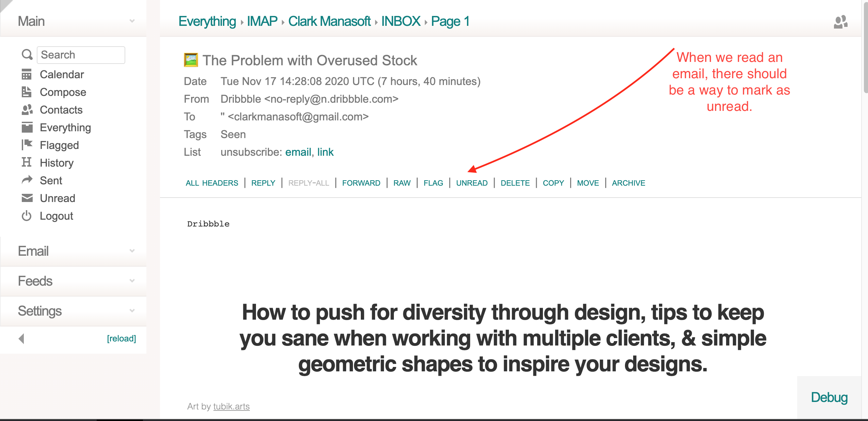
Task: Open Contacts using the people icon
Action: click(x=27, y=110)
